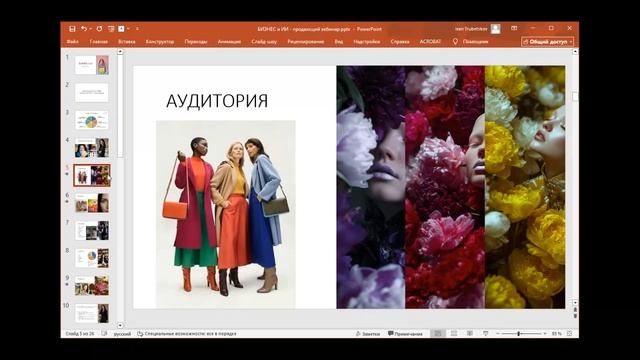Select slide 10 thumbnail
The width and height of the screenshot is (640, 360).
(x=92, y=313)
